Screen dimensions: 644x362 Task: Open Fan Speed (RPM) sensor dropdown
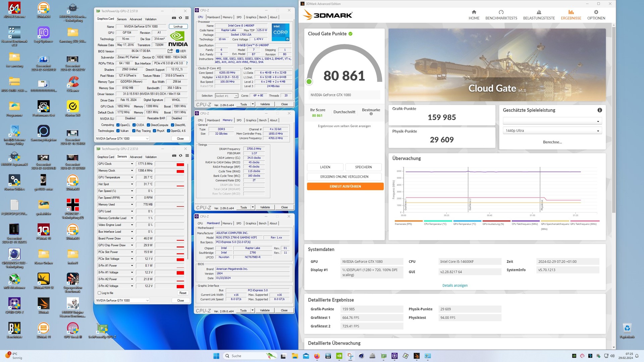point(132,198)
